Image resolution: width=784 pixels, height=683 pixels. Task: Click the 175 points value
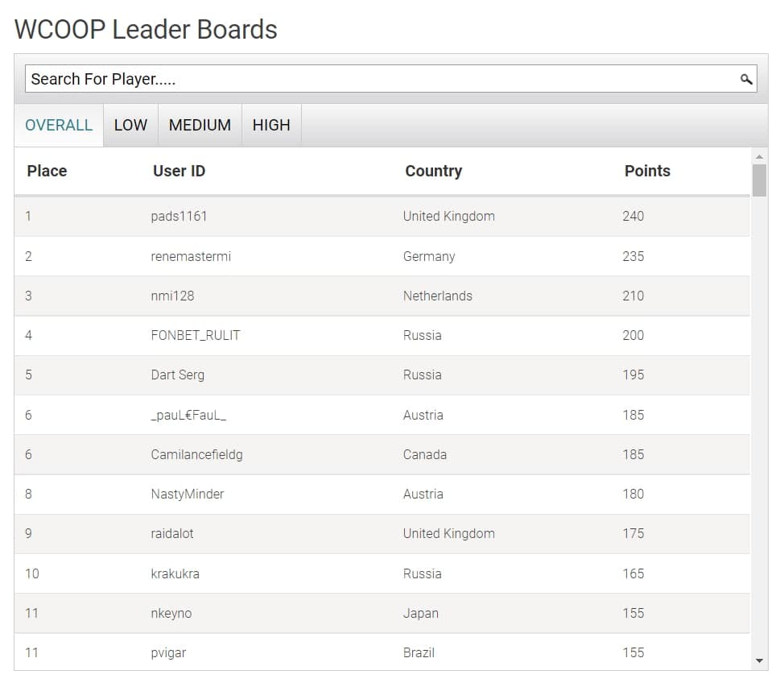point(633,533)
